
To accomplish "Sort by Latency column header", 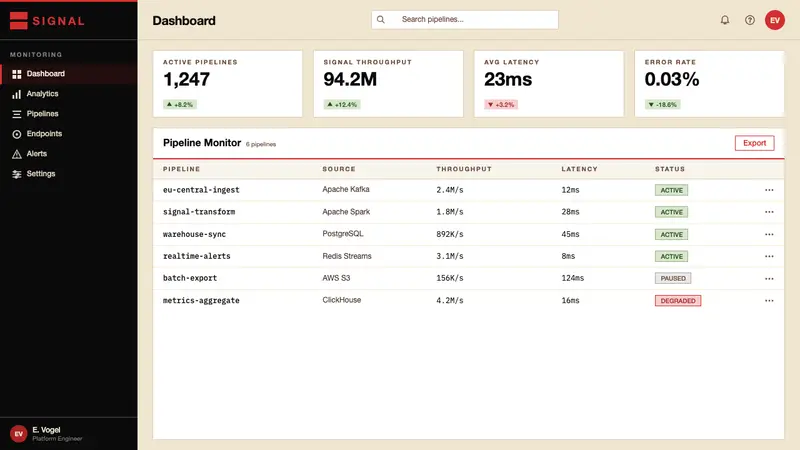I will tap(579, 169).
